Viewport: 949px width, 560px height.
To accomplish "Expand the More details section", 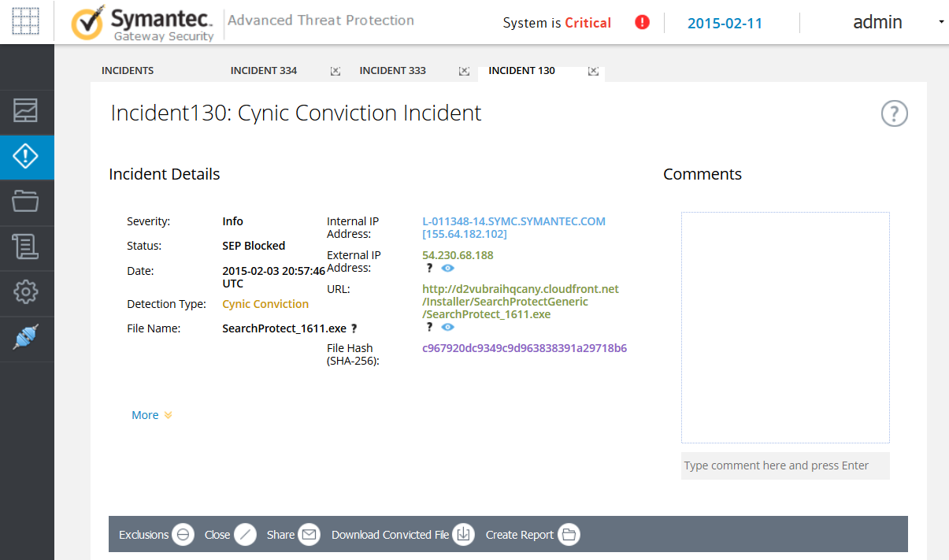I will [x=152, y=415].
